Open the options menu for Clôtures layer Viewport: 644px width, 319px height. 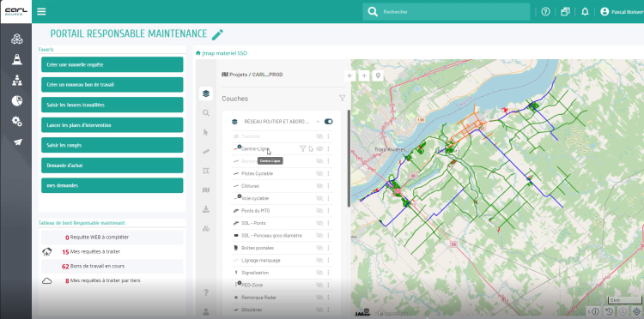[x=328, y=186]
